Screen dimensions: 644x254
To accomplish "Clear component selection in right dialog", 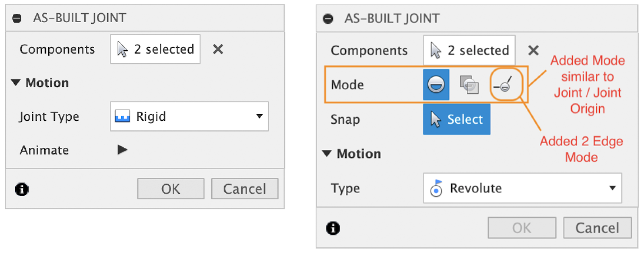I will (x=533, y=50).
